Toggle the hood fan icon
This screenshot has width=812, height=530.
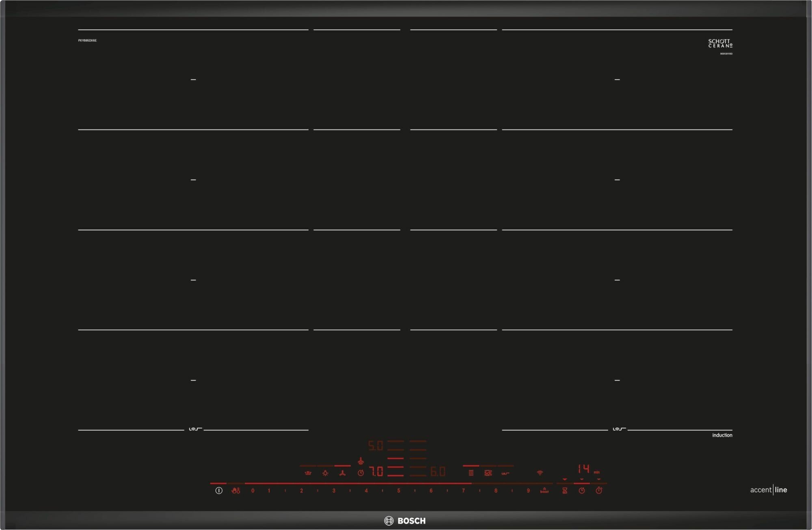[343, 473]
